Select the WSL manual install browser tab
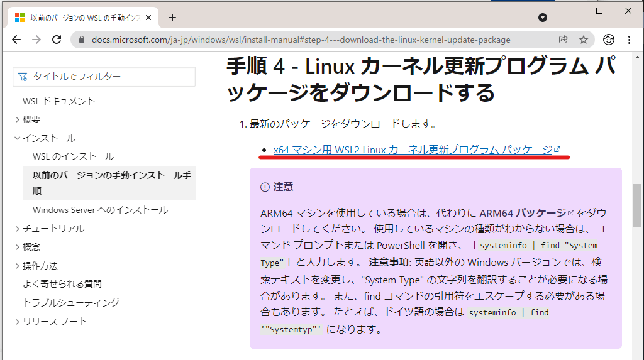The width and height of the screenshot is (644, 360). click(x=83, y=18)
